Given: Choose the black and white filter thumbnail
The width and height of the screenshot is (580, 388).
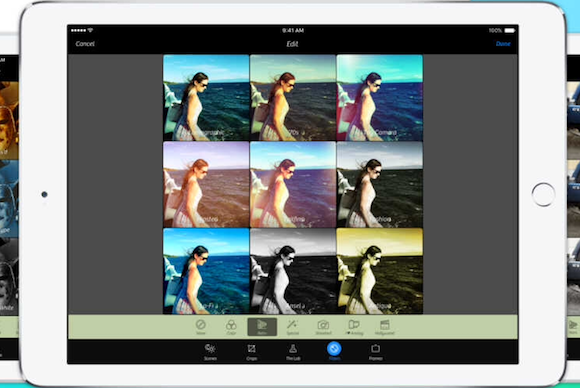Looking at the screenshot, I should click(x=293, y=271).
